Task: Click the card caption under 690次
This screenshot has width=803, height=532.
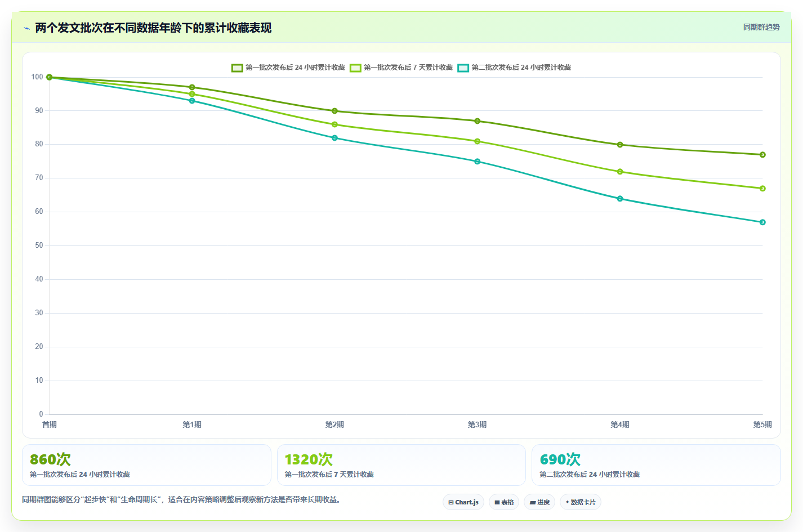Action: tap(590, 475)
